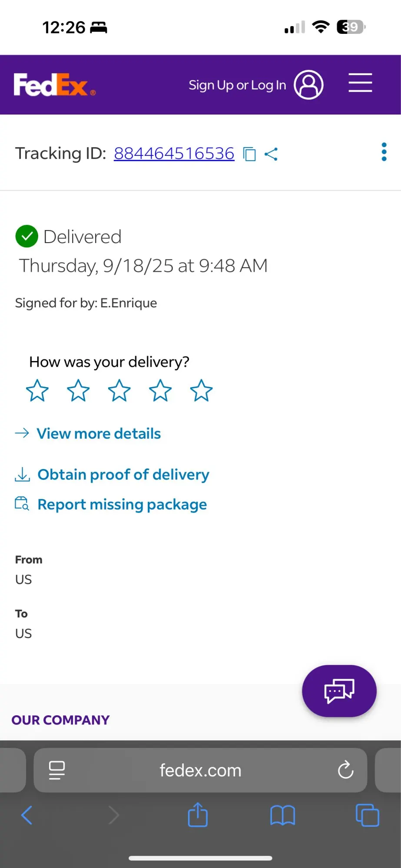
Task: Rate delivery one star
Action: click(37, 391)
